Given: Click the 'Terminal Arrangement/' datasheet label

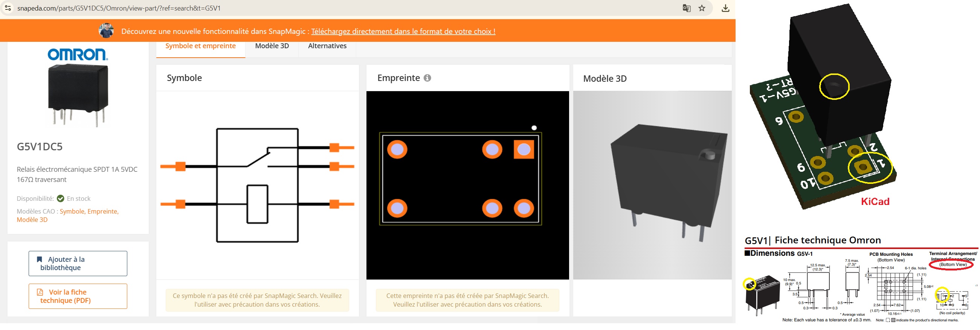Looking at the screenshot, I should [953, 254].
